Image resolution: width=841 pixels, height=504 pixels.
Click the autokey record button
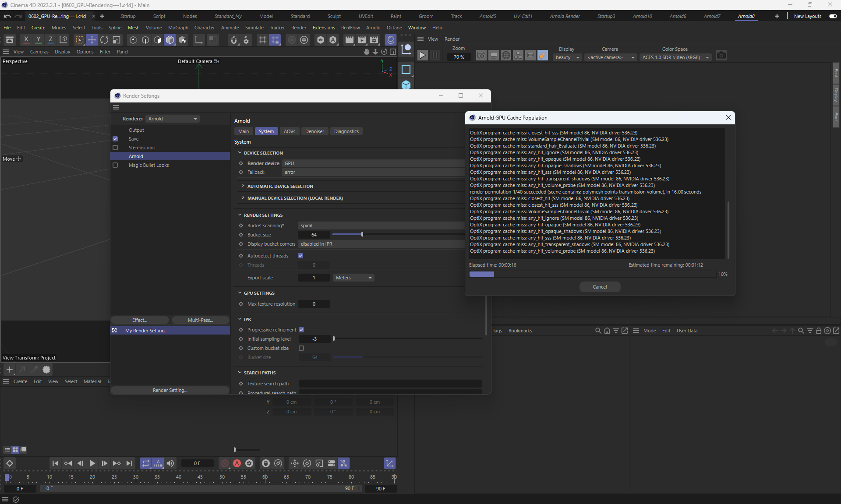[237, 463]
